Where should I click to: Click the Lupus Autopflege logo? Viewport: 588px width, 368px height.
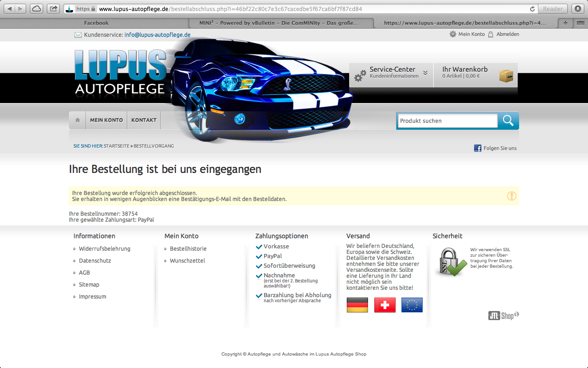pyautogui.click(x=120, y=72)
